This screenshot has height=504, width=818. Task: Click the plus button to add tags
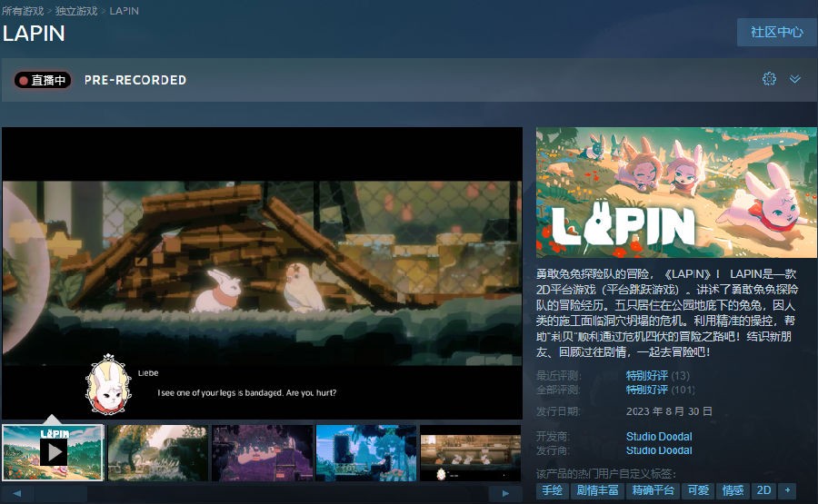click(x=787, y=490)
